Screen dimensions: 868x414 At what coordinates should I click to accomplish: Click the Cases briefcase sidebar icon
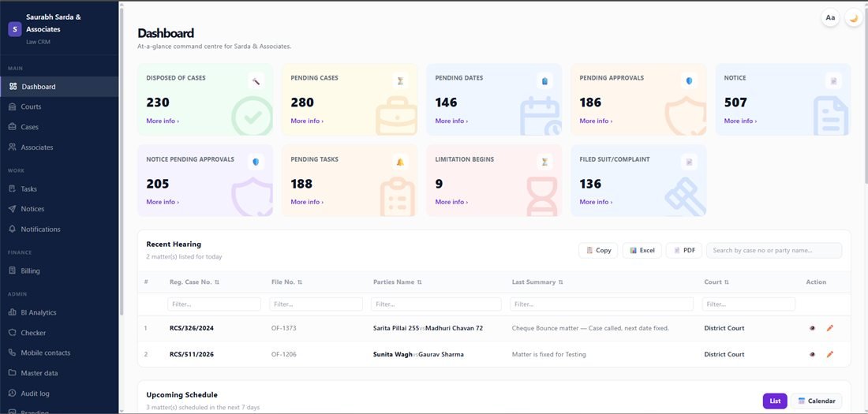tap(12, 127)
